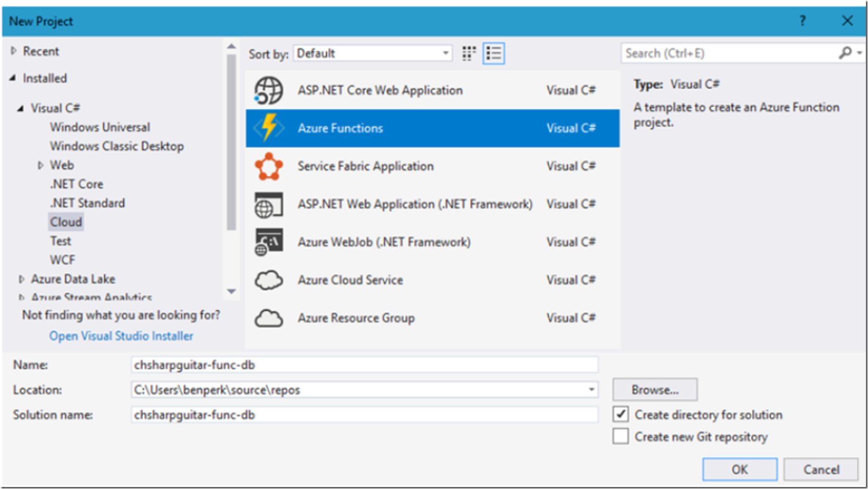Select the Azure Data Lake category label
Viewport: 868px width, 489px height.
(73, 279)
